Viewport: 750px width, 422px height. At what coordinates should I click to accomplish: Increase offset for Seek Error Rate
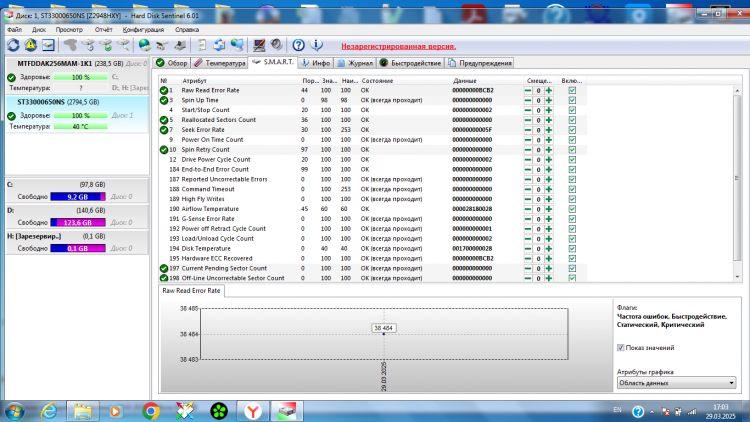(x=549, y=130)
